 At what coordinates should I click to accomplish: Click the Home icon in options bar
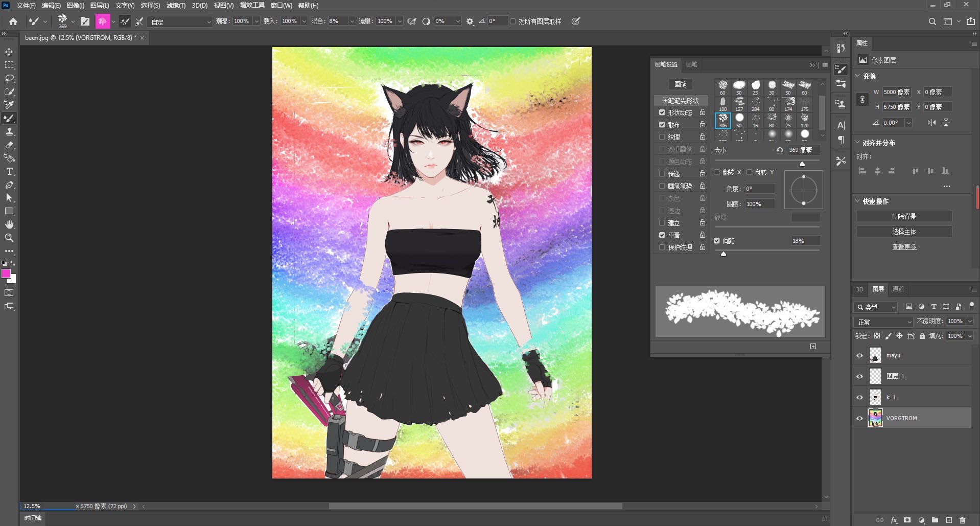[x=13, y=21]
